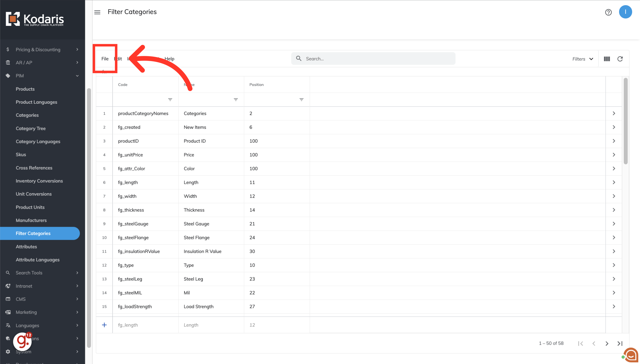Open Attributes in the sidebar

pos(26,246)
